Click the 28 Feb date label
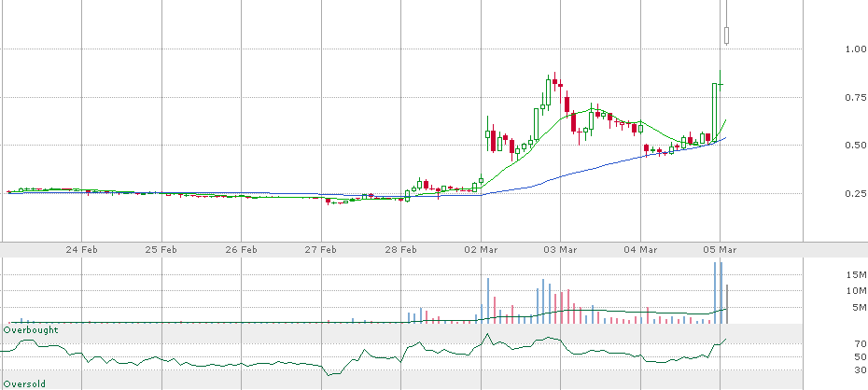 tap(401, 249)
